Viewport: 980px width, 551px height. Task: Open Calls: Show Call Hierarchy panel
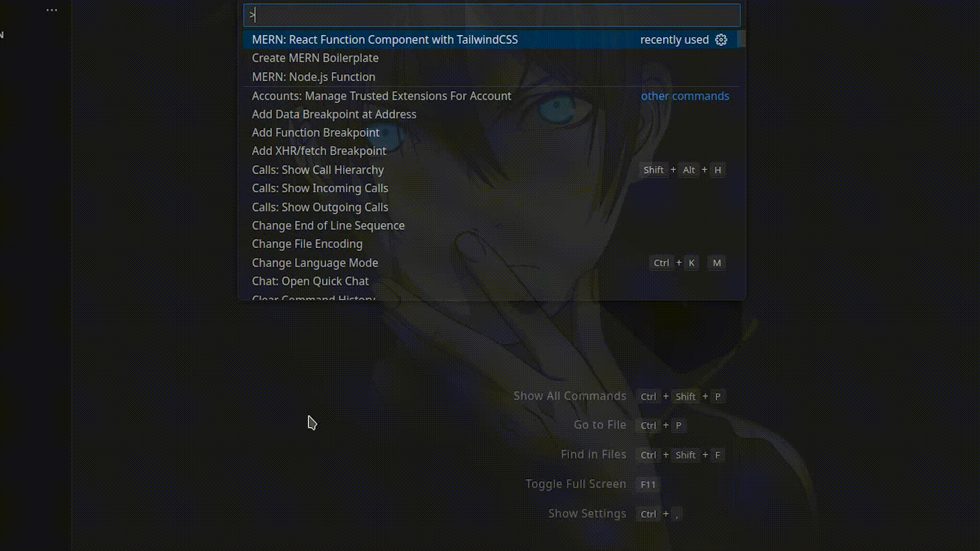[317, 169]
